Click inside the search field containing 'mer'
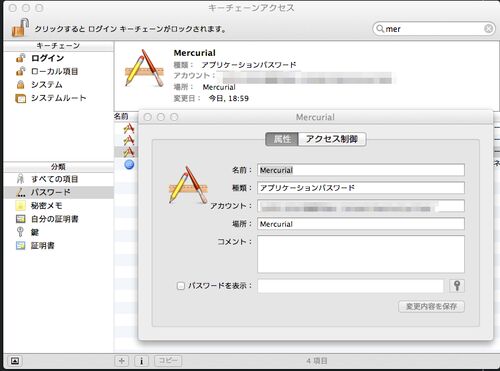 pos(433,29)
